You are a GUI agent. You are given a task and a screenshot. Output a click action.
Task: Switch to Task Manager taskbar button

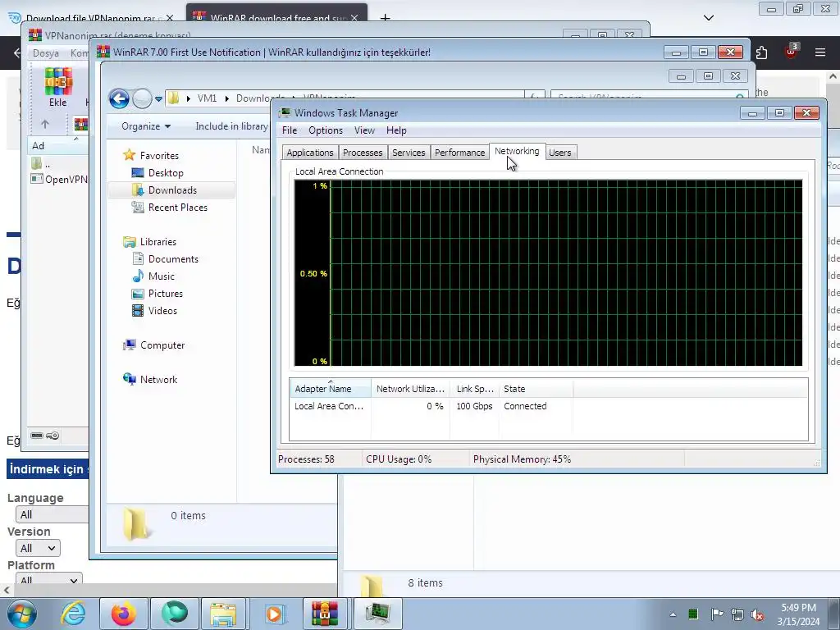(377, 614)
